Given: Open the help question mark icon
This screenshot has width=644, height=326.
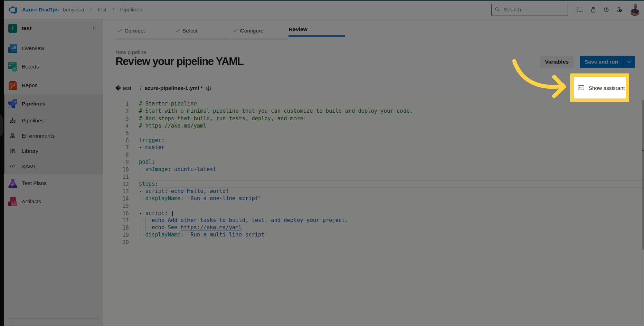Looking at the screenshot, I should click(x=606, y=10).
